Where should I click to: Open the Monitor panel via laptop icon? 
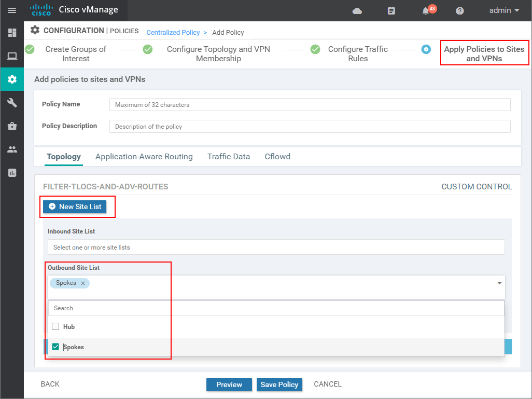[x=12, y=56]
